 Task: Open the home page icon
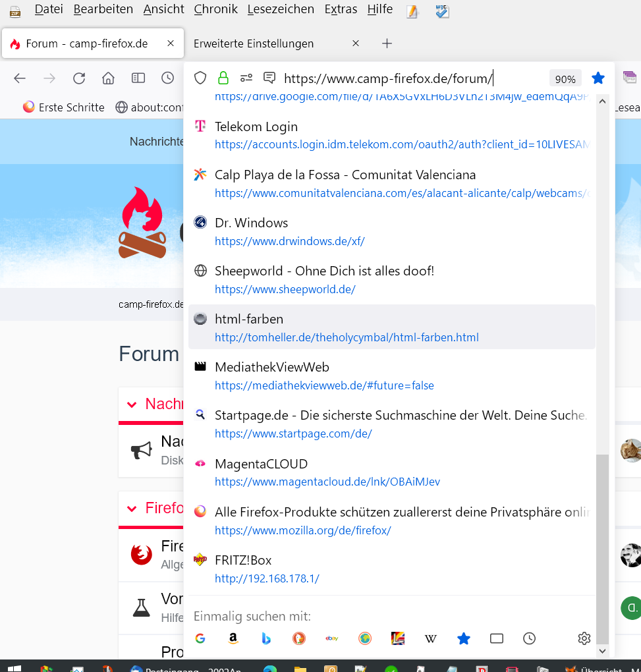point(109,78)
